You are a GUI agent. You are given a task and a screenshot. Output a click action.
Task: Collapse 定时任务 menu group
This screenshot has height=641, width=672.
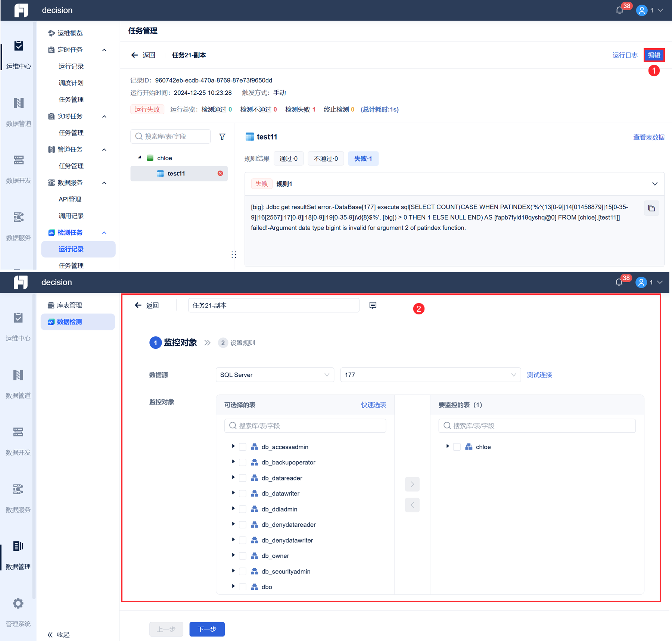[x=104, y=50]
